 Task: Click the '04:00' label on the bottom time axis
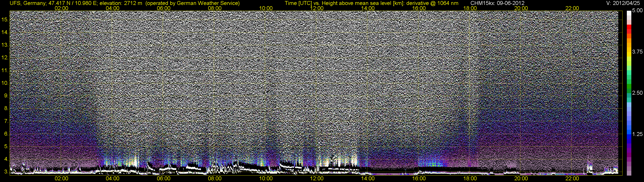(112, 179)
